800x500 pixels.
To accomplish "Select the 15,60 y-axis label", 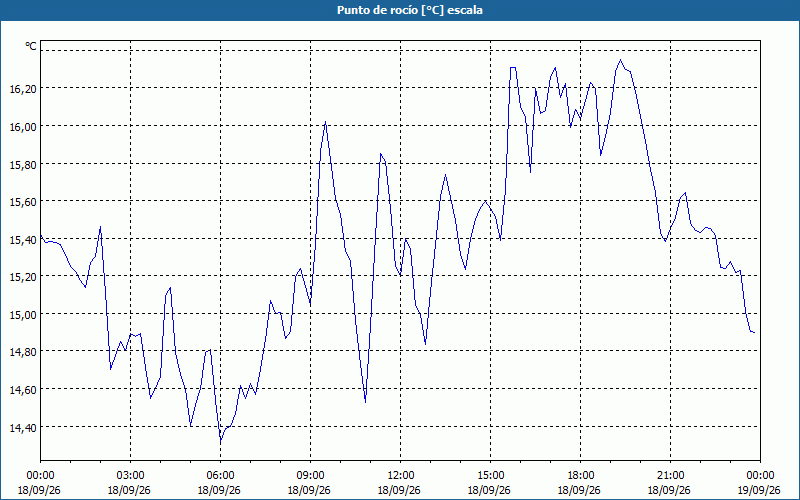I will [x=23, y=202].
